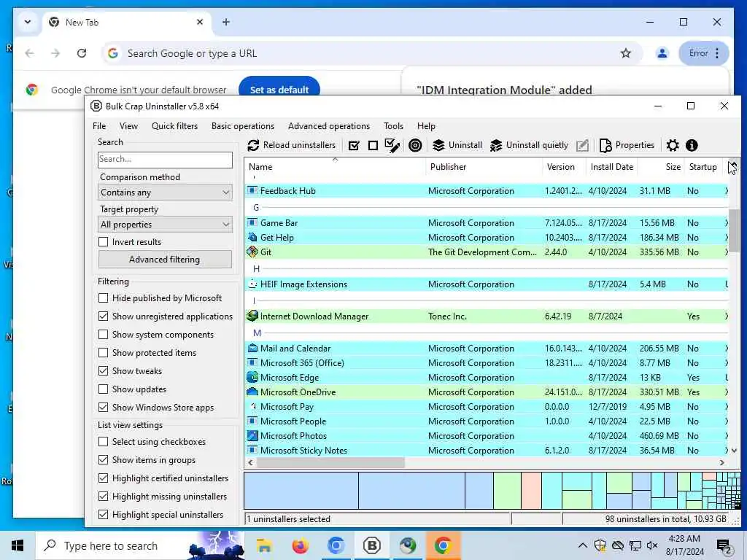The image size is (747, 560).
Task: Click the Properties document icon
Action: tap(605, 145)
